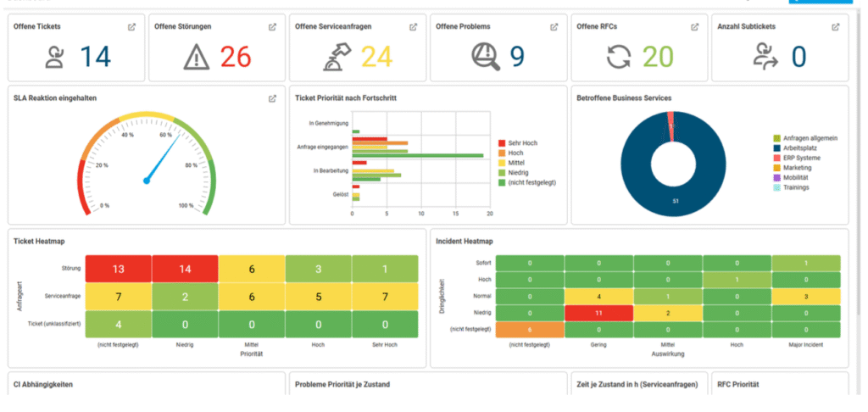Click the Probleme Priorität je Zustand title
The height and width of the screenshot is (412, 868).
pyautogui.click(x=342, y=384)
